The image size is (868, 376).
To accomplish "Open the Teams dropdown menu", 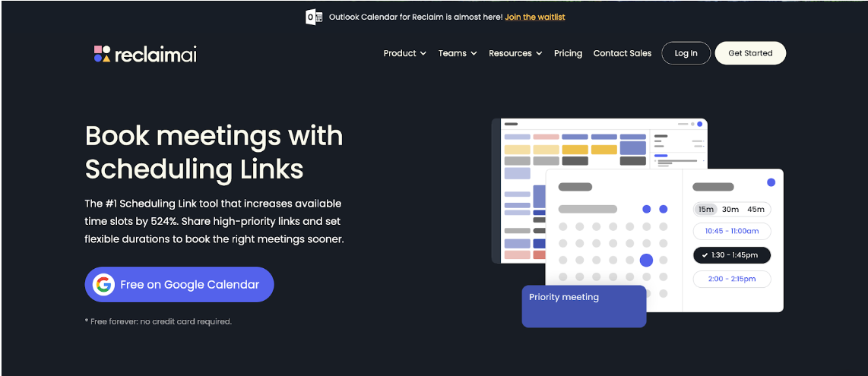I will click(x=458, y=53).
